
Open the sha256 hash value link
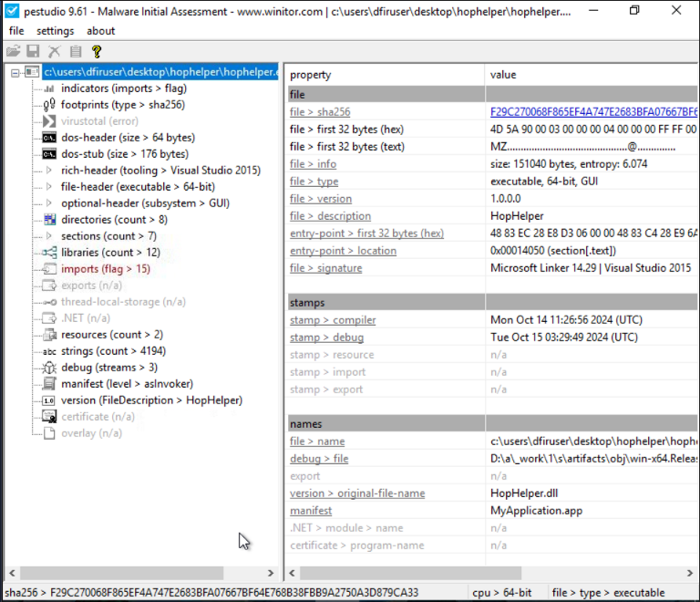(593, 111)
